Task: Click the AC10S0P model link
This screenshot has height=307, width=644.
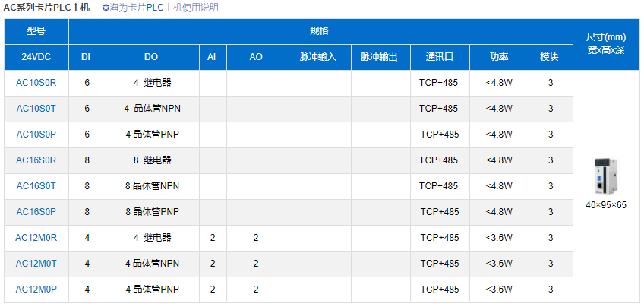Action: click(36, 135)
